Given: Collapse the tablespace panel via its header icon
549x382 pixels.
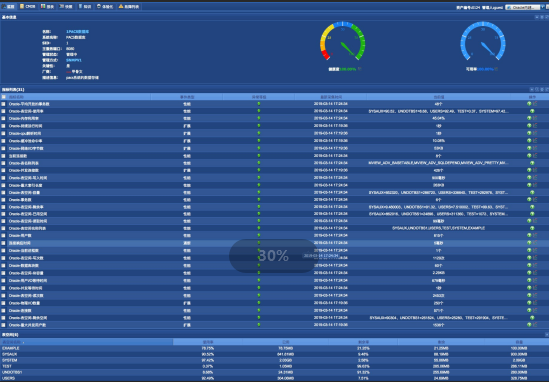Looking at the screenshot, I should 547,335.
